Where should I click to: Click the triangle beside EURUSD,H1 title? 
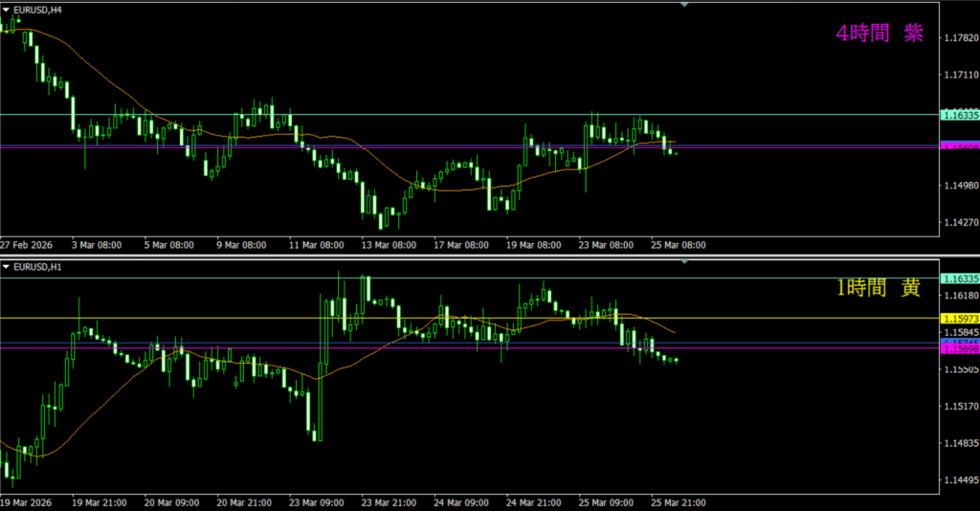click(7, 266)
